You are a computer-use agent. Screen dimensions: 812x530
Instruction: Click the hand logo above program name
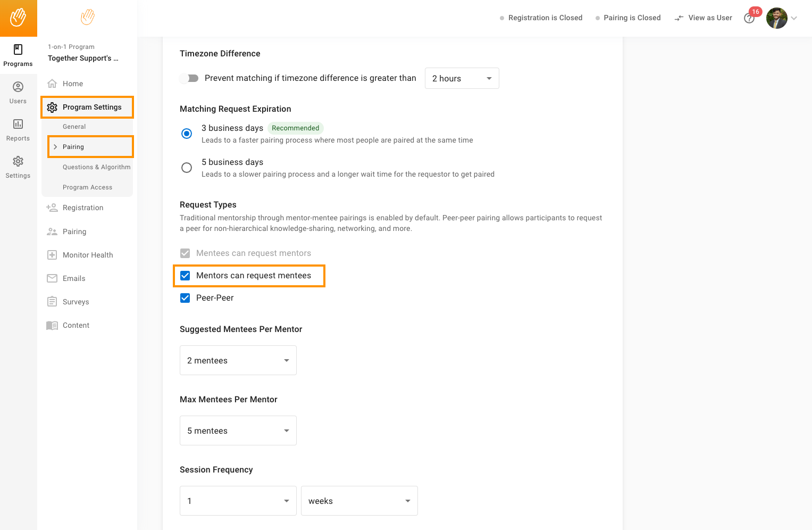pyautogui.click(x=88, y=17)
